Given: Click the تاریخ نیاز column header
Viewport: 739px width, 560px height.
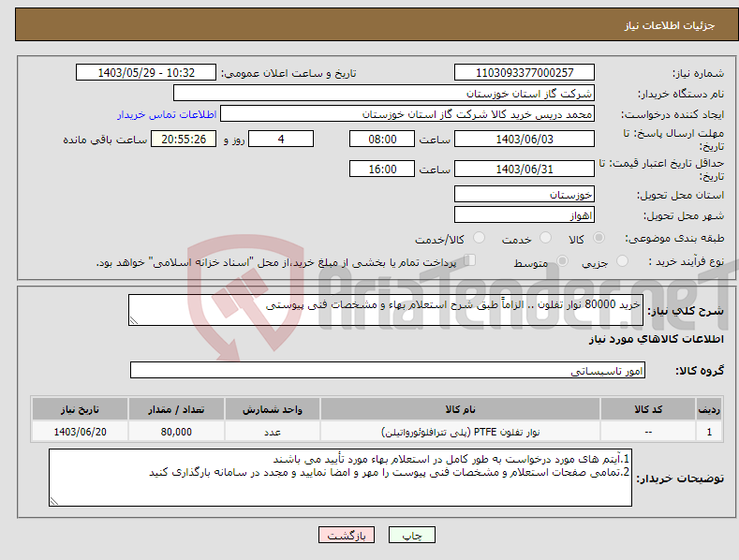Looking at the screenshot, I should coord(80,409).
